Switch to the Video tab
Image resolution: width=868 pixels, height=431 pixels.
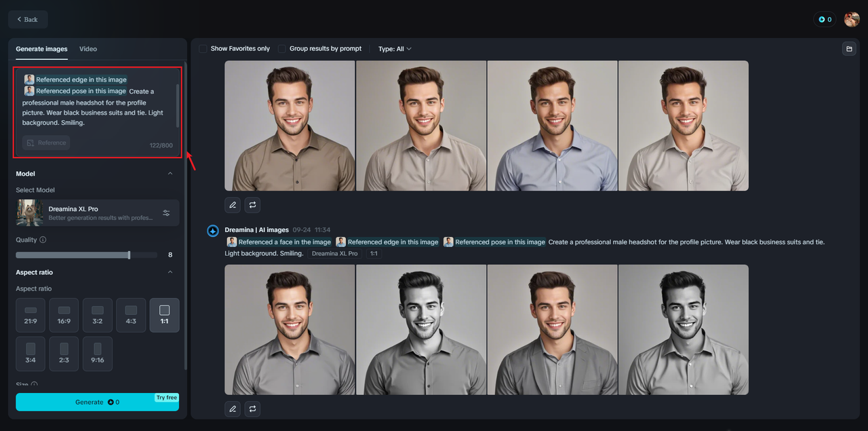coord(88,49)
